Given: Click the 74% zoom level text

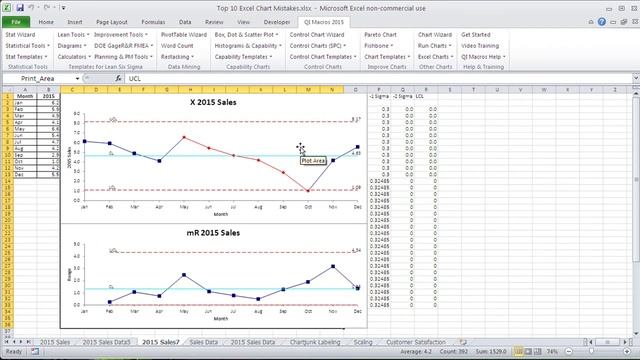Looking at the screenshot, I should pos(552,351).
